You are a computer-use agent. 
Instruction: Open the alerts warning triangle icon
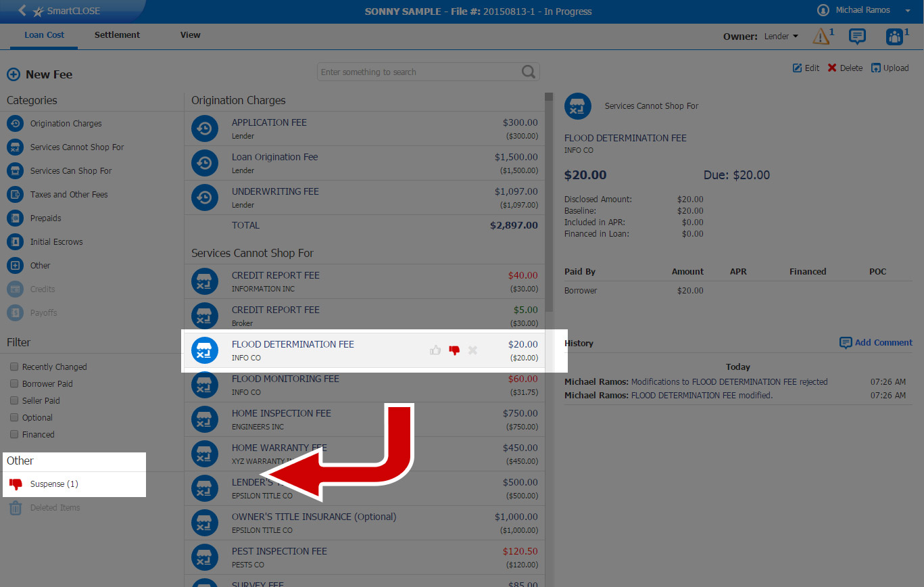point(821,37)
